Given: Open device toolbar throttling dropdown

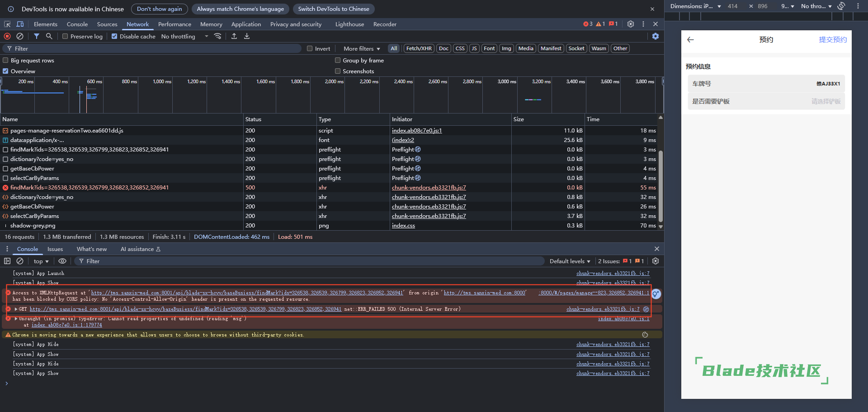Looking at the screenshot, I should coord(816,6).
